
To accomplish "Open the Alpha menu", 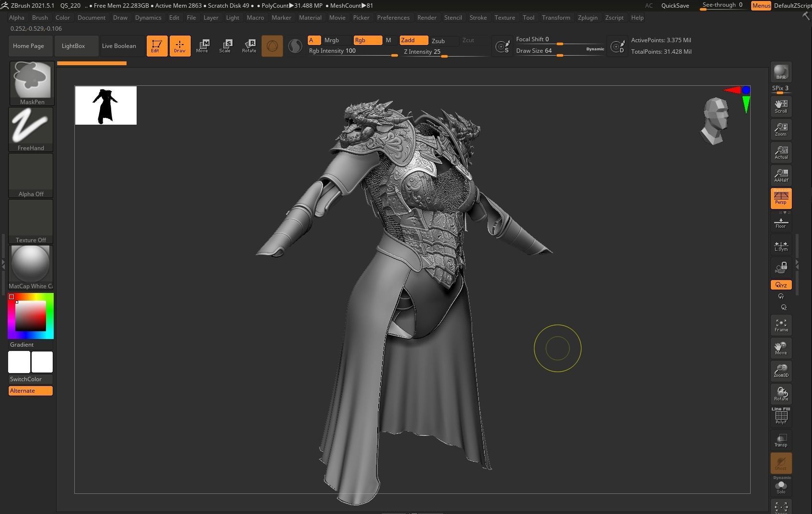I will pos(17,17).
